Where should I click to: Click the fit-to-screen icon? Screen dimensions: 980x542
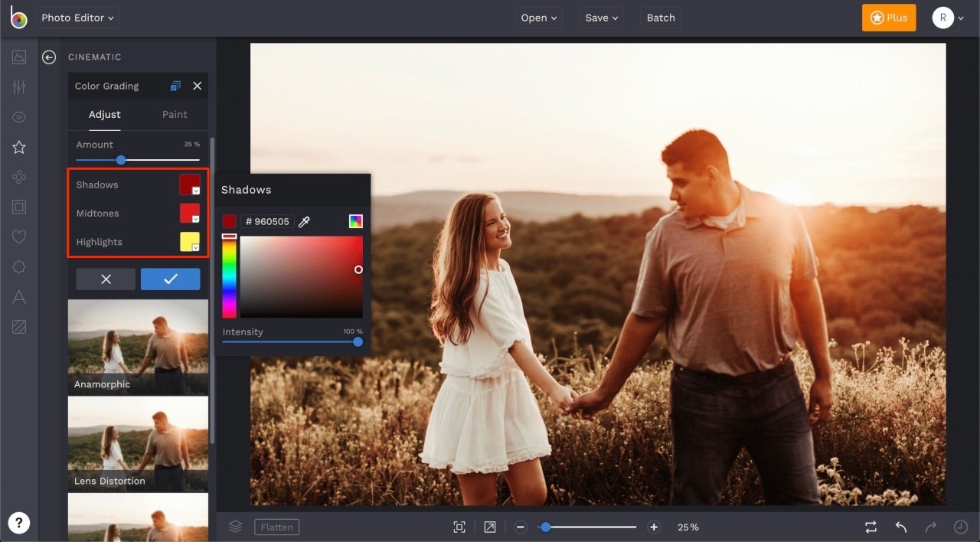(459, 527)
